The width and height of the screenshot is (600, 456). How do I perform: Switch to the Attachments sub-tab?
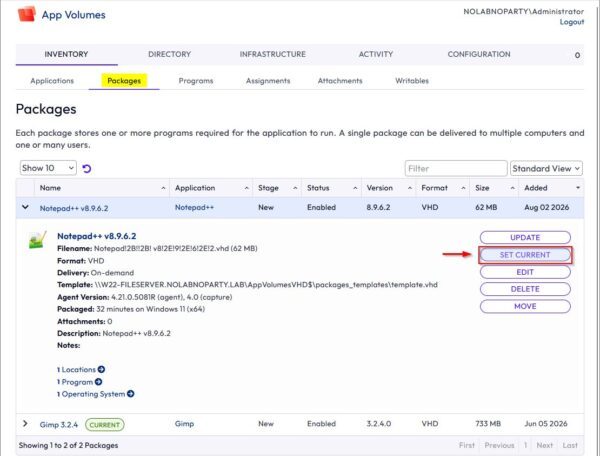pos(340,81)
